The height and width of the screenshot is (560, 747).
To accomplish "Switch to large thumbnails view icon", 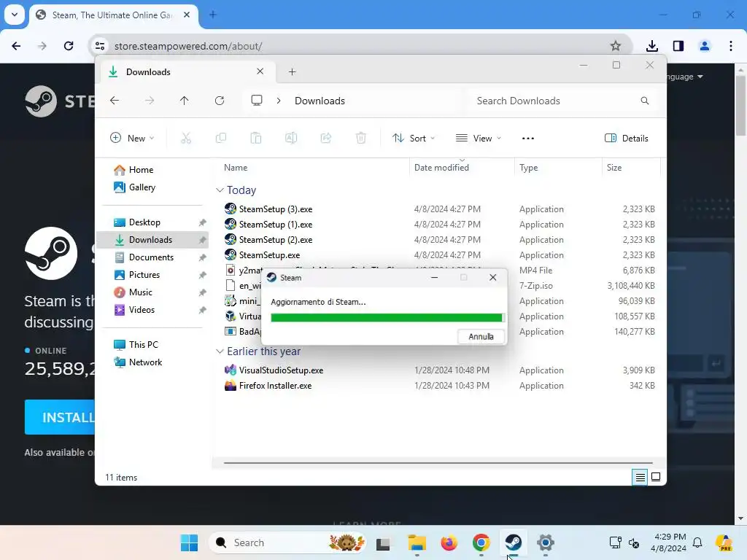I will coord(656,477).
